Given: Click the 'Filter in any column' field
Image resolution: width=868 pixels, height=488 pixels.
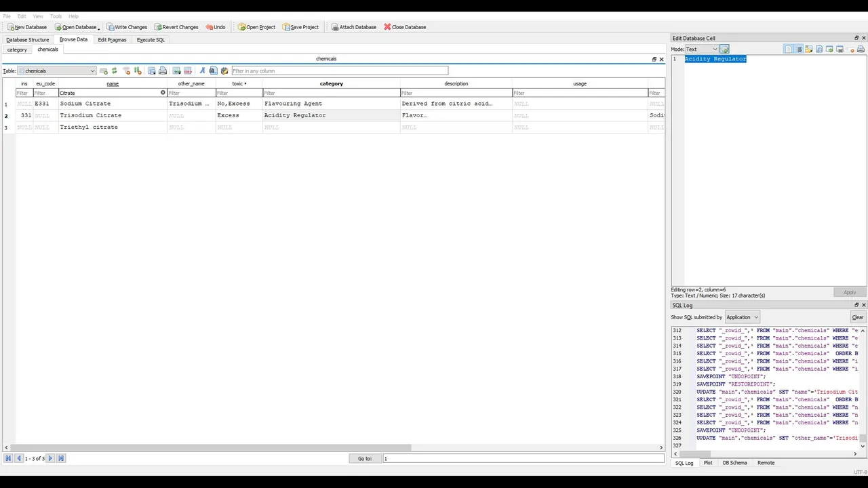Looking at the screenshot, I should tap(340, 70).
